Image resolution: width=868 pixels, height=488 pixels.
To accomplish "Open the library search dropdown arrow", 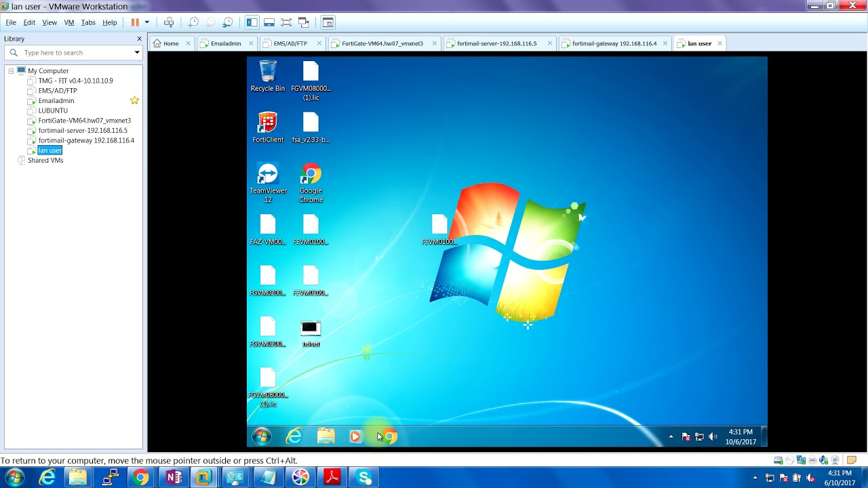I will [137, 53].
